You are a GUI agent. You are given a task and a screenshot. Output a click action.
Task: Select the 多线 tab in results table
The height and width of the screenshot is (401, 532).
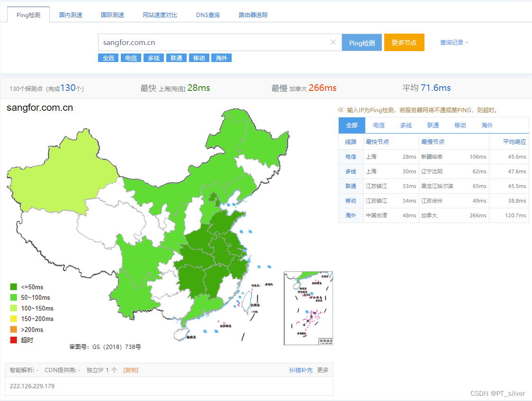406,125
